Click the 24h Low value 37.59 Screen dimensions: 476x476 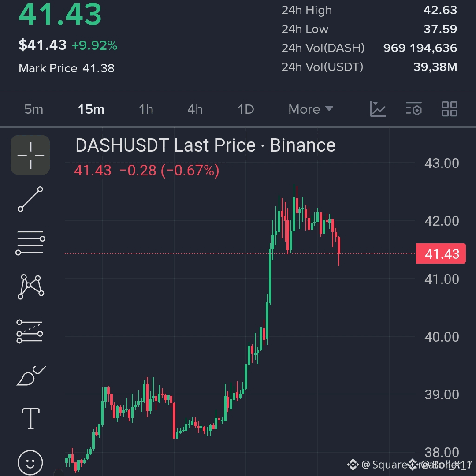[440, 29]
